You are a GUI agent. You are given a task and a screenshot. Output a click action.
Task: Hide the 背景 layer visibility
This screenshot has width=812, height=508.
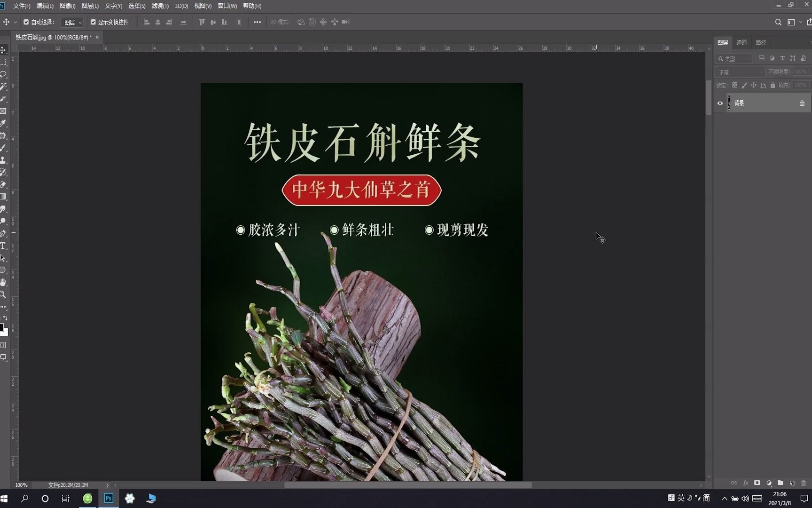point(719,103)
